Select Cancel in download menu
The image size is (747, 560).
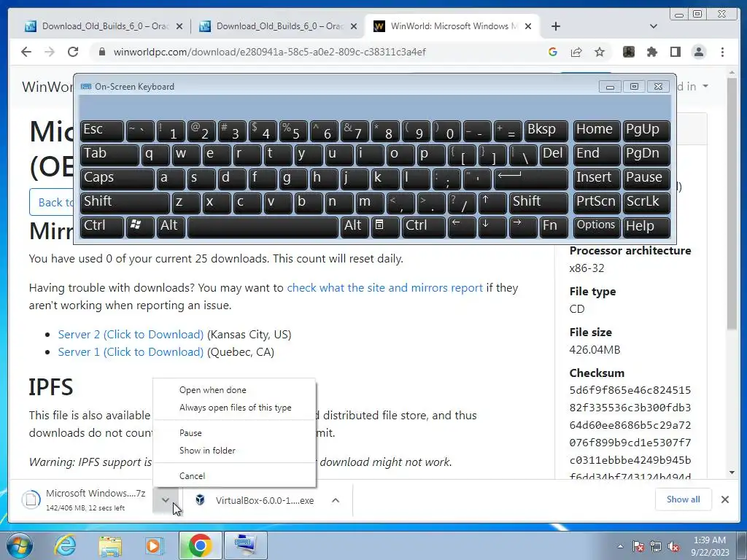point(234,475)
